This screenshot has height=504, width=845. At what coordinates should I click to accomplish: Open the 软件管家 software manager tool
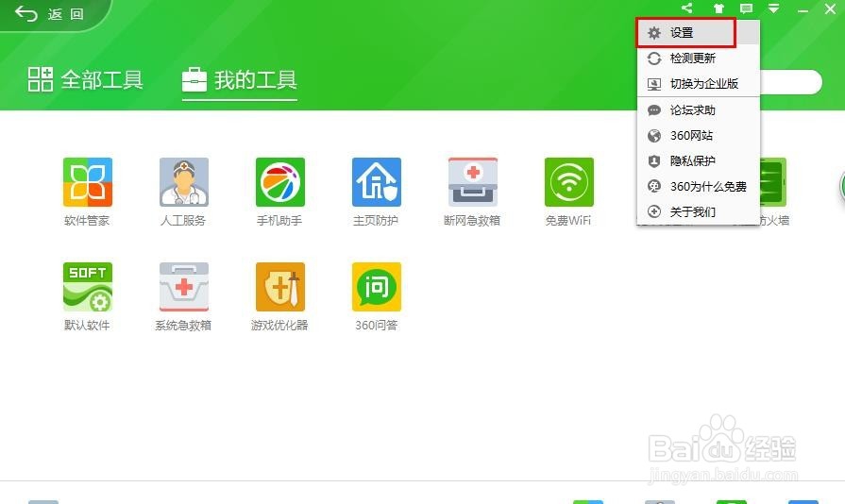87,182
